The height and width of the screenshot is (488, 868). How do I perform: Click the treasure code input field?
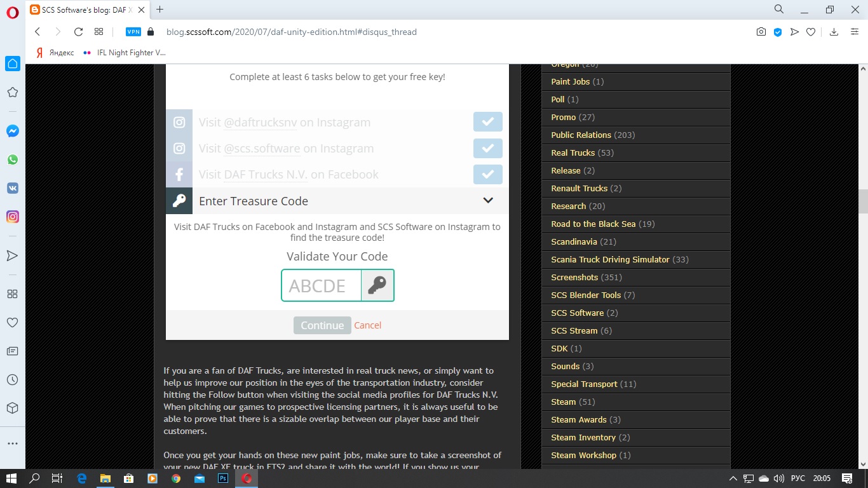point(322,285)
